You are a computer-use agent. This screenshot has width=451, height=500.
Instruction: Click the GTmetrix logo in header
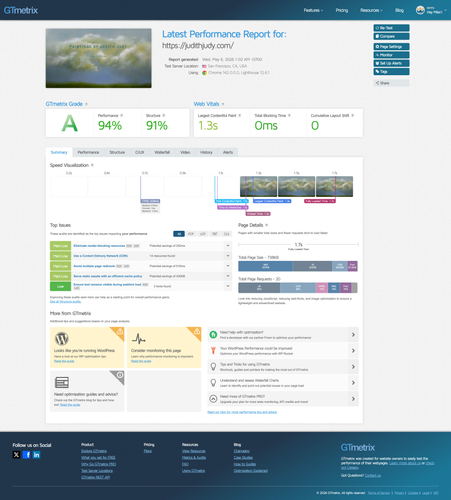coord(21,10)
